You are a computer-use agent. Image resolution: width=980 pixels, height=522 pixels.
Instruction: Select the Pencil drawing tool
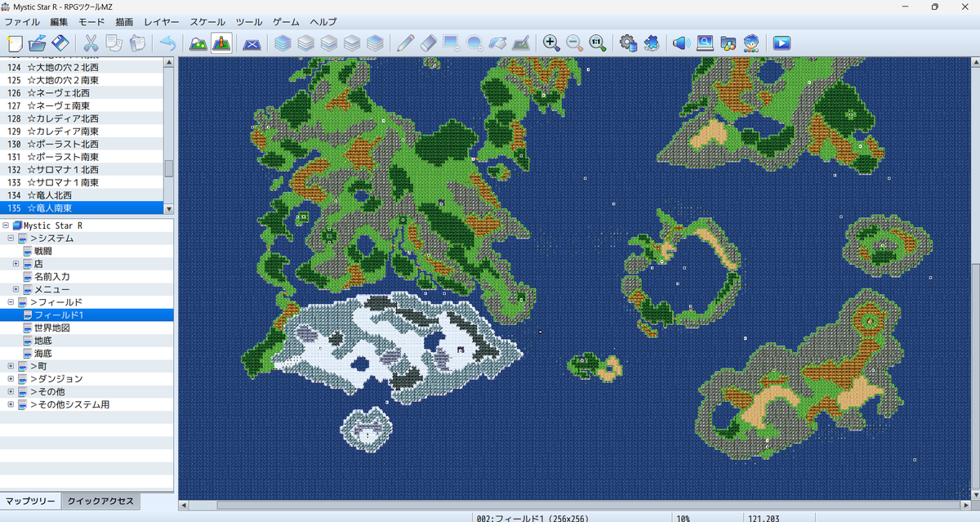pyautogui.click(x=405, y=42)
